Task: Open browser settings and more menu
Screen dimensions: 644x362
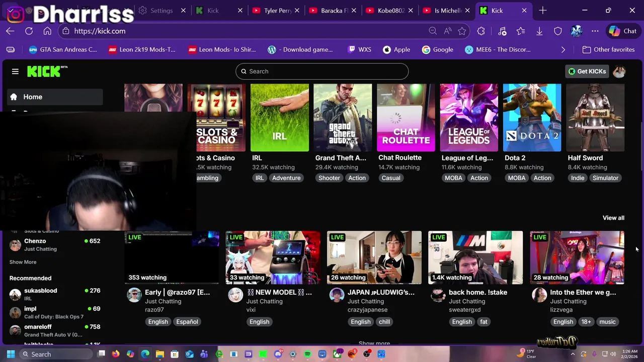Action: coord(595,31)
